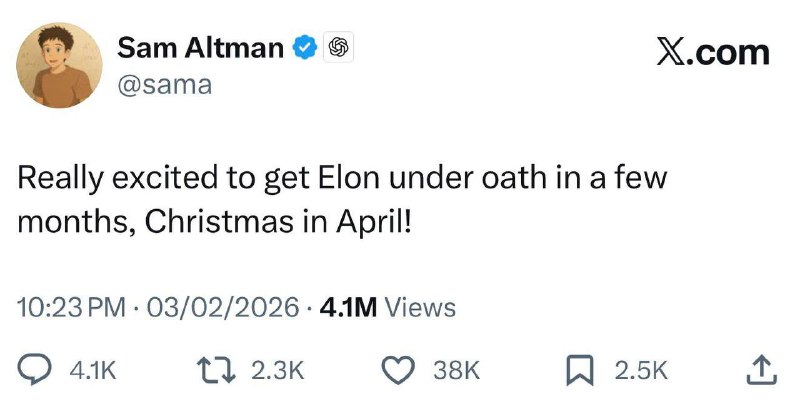
Task: Click the 03/02/2026 date
Action: tap(222, 308)
